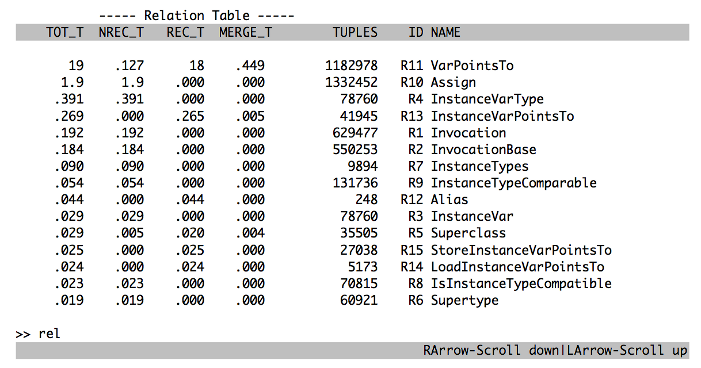Click the MERGE_T column header
The height and width of the screenshot is (368, 701).
pyautogui.click(x=245, y=33)
